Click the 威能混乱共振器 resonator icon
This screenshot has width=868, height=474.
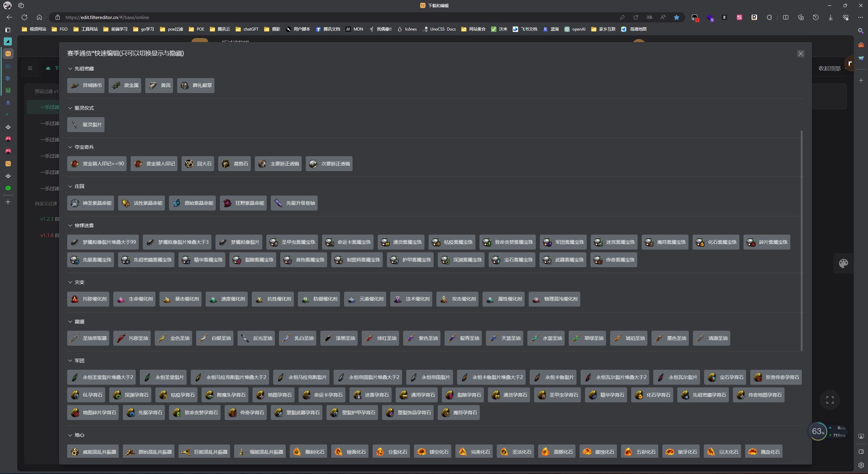(x=75, y=452)
